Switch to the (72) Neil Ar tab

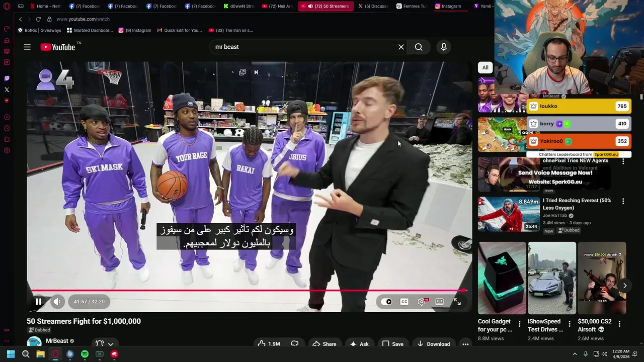coord(277,6)
